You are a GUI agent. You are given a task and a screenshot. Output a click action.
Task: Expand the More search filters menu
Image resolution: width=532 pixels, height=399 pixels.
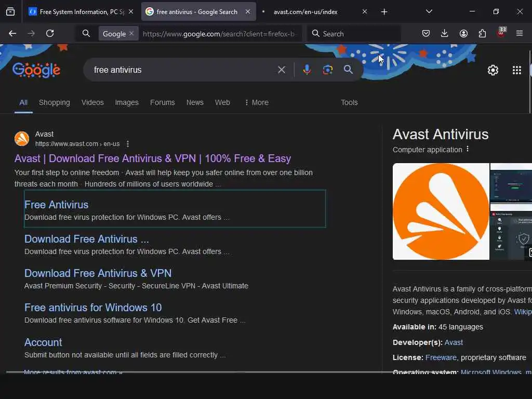(x=257, y=102)
